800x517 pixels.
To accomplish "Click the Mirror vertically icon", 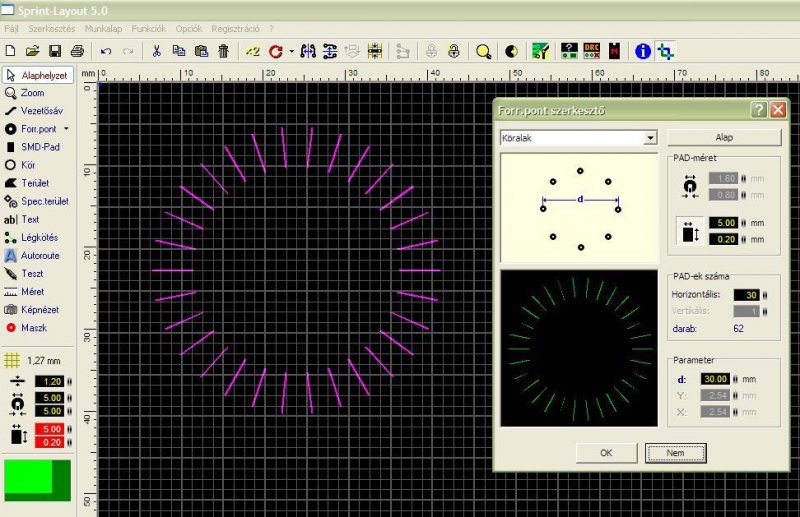I will point(330,51).
